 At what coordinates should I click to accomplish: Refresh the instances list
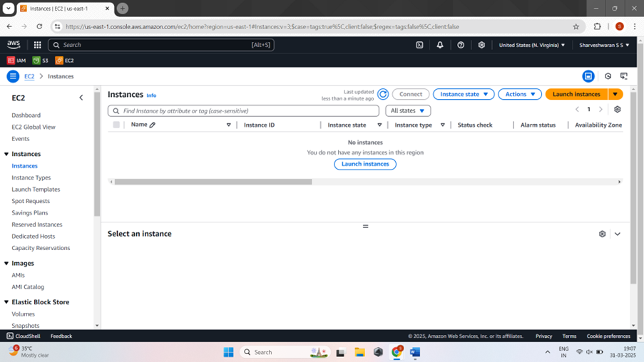pos(383,94)
